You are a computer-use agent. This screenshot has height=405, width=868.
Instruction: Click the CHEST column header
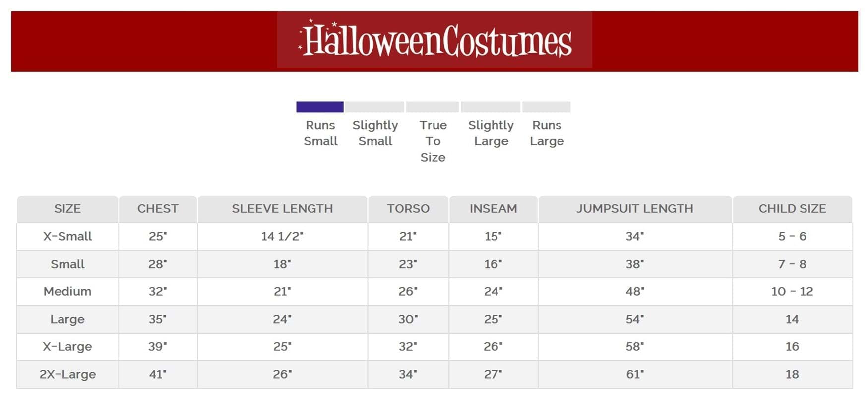(x=158, y=209)
